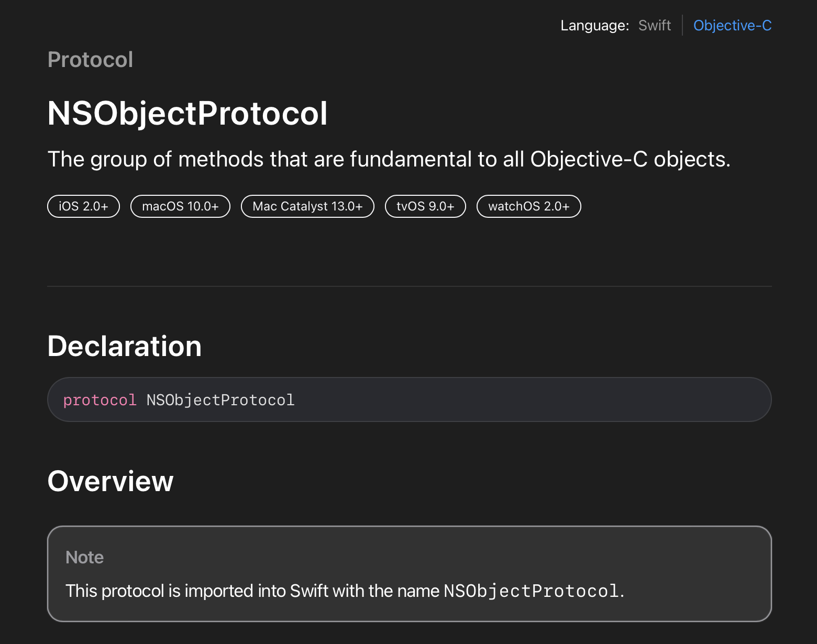This screenshot has height=644, width=817.
Task: Click the Mac Catalyst 13.0+ badge
Action: pyautogui.click(x=307, y=206)
